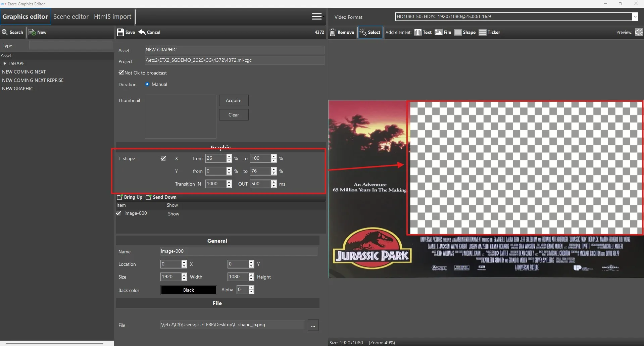
Task: Open the hamburger menu
Action: (316, 16)
